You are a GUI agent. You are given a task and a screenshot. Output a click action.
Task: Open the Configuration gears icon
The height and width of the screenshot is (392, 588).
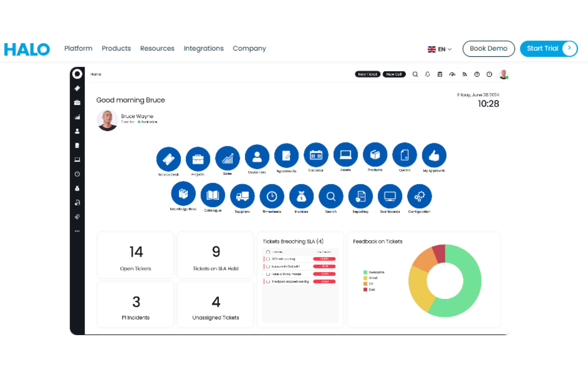(419, 197)
